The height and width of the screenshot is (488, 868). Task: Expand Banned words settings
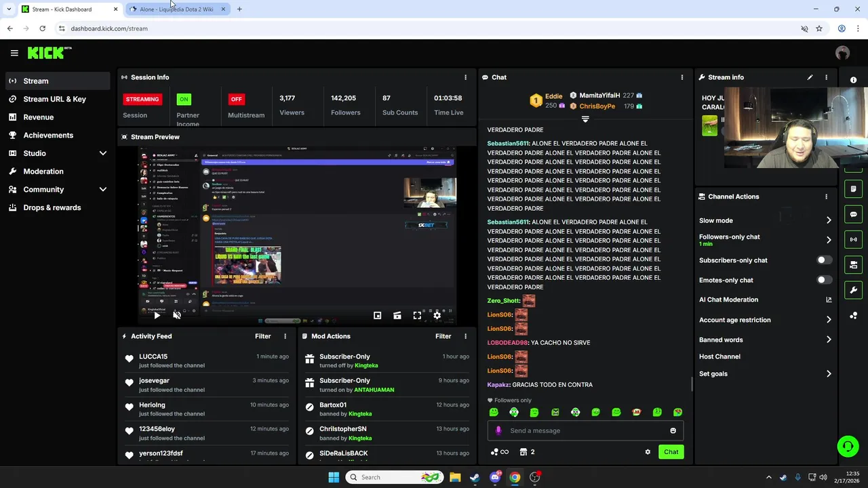coord(829,340)
